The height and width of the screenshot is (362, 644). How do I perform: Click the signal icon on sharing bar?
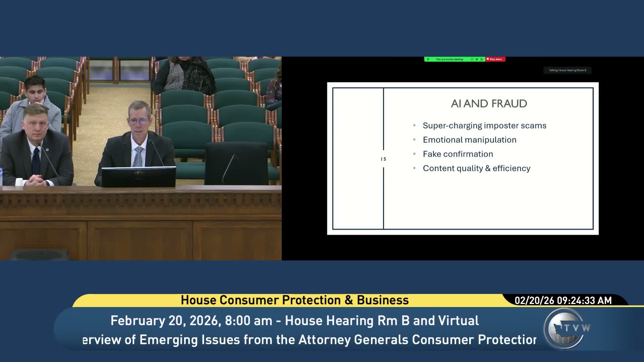(482, 59)
